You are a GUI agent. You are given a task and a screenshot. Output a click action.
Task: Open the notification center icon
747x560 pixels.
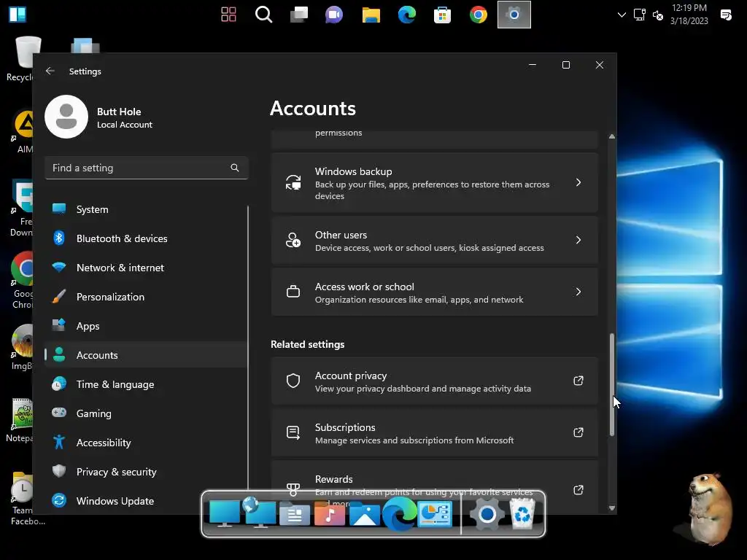click(726, 15)
